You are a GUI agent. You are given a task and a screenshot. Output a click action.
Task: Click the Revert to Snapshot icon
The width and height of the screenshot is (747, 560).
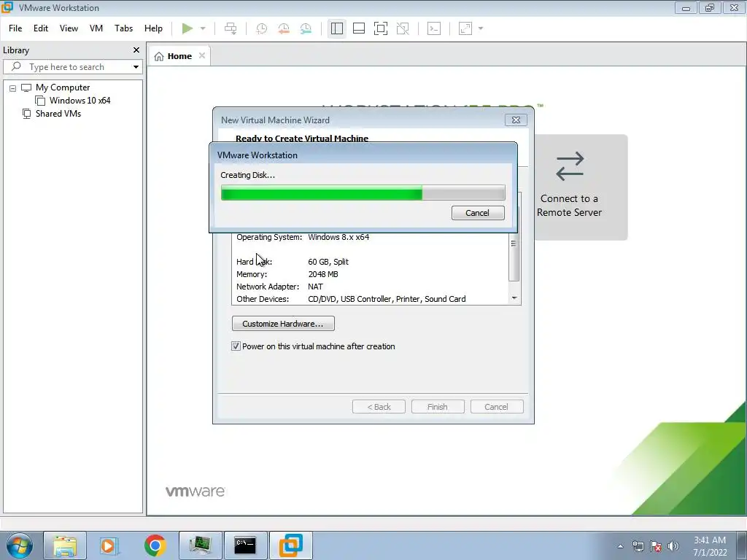(x=284, y=28)
